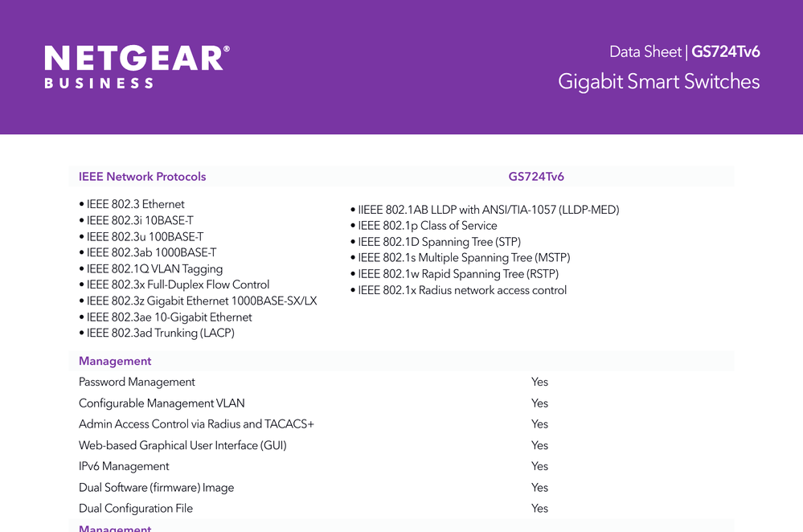Click the Yes value for IPv6 Management

point(539,466)
